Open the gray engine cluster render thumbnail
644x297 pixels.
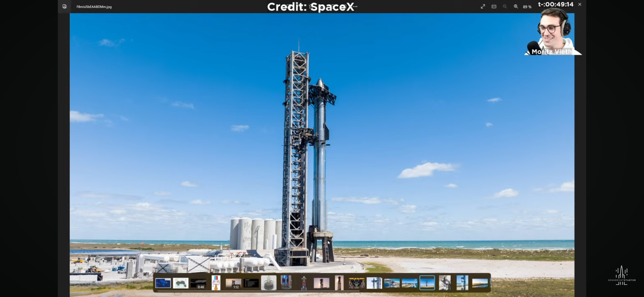269,283
